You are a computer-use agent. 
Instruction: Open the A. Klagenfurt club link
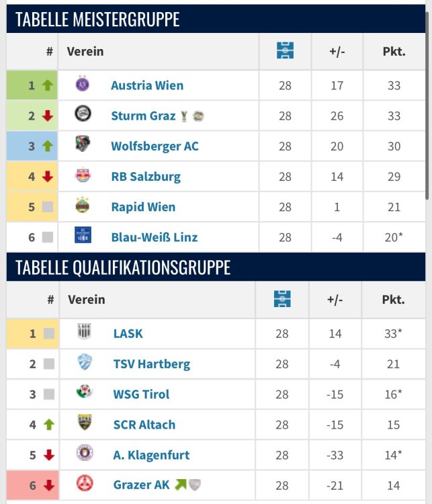[x=151, y=455]
